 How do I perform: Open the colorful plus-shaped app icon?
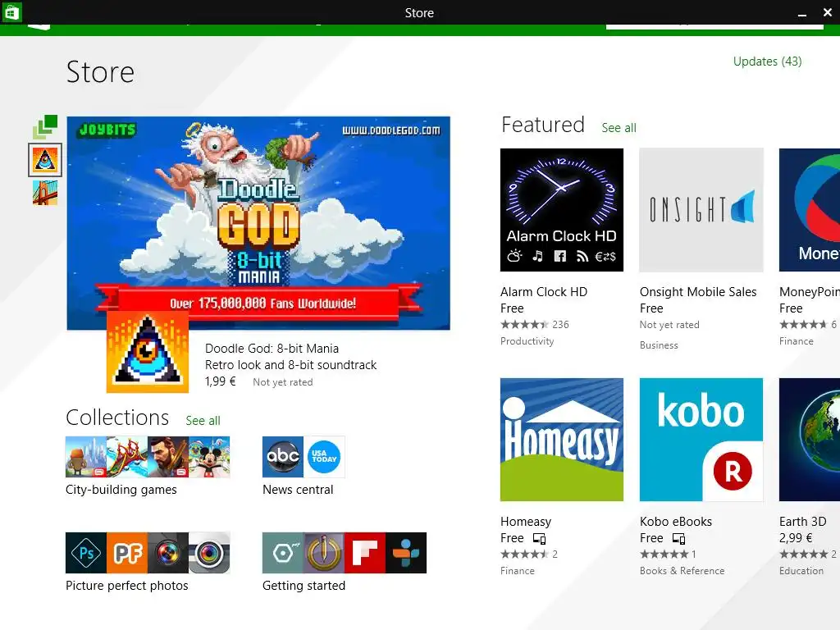[x=406, y=553]
